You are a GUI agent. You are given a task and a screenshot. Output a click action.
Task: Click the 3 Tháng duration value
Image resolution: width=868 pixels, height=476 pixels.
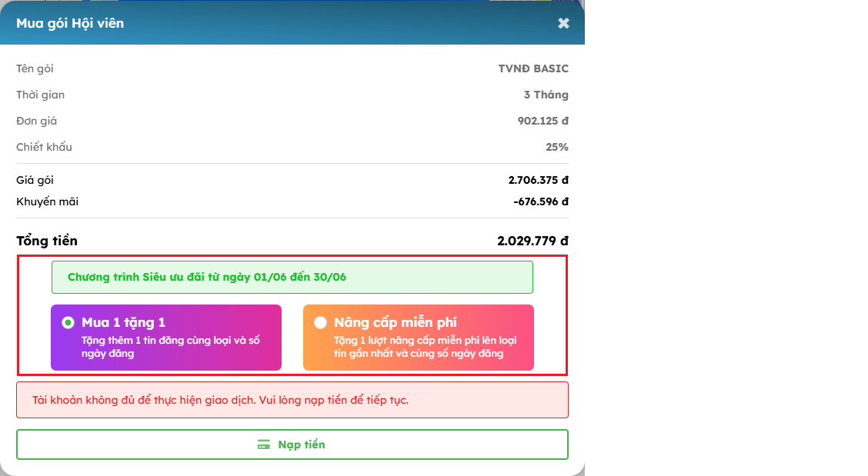point(546,95)
